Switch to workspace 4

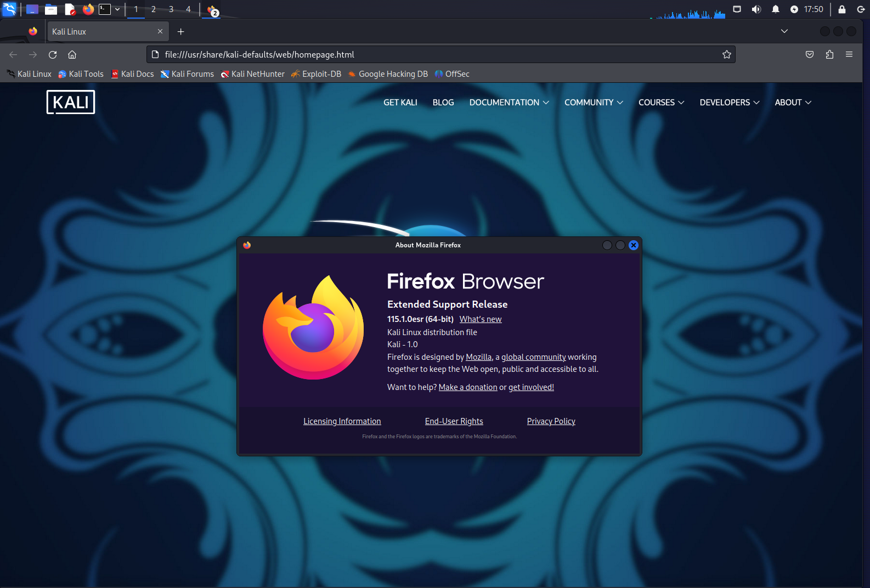click(188, 9)
